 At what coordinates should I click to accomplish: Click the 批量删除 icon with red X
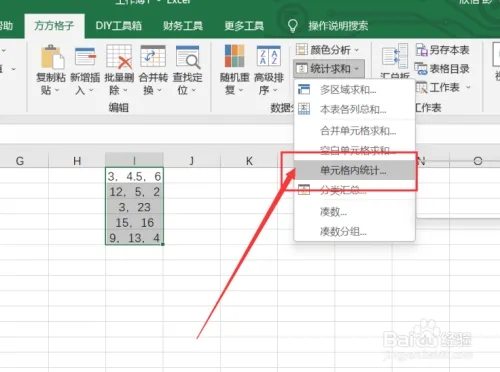pyautogui.click(x=119, y=57)
